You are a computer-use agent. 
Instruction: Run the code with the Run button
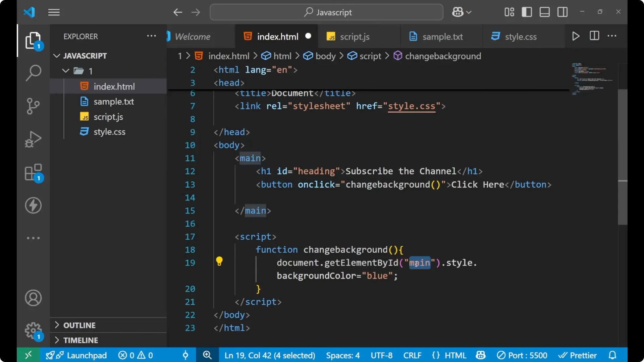coord(576,36)
